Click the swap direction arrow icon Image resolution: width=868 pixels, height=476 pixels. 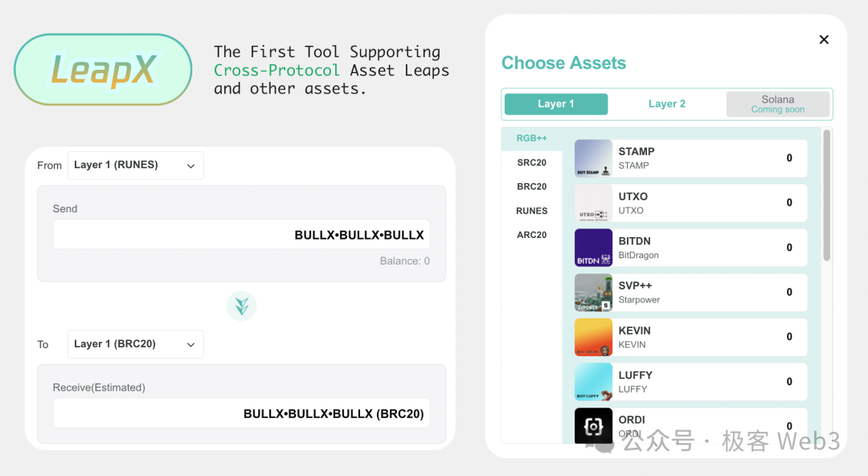[x=241, y=306]
